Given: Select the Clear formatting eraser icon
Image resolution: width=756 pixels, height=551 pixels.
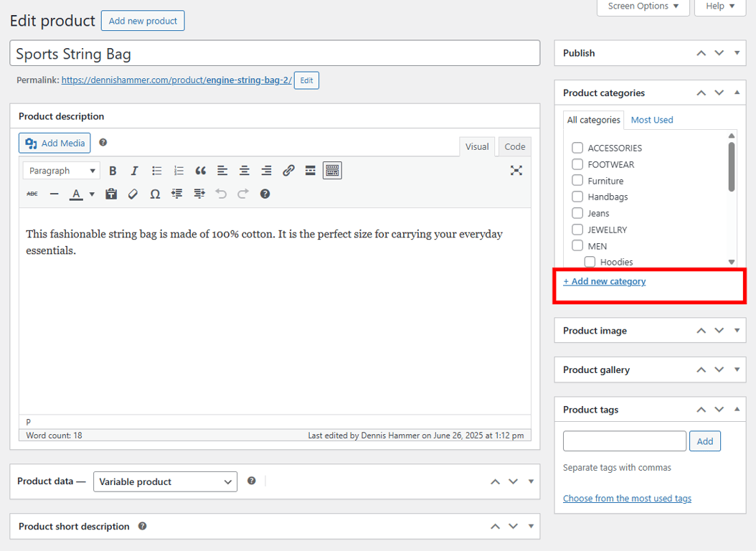Looking at the screenshot, I should coord(133,194).
